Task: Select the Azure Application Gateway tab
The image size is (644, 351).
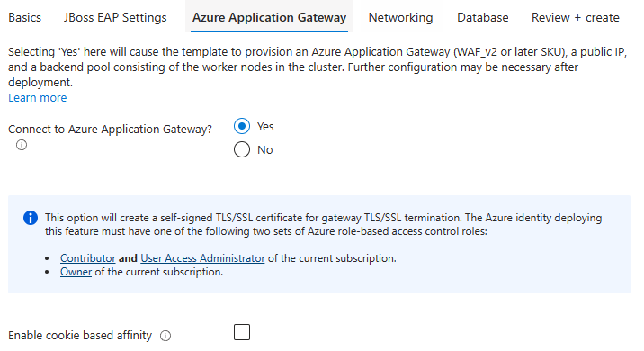Action: pyautogui.click(x=270, y=18)
